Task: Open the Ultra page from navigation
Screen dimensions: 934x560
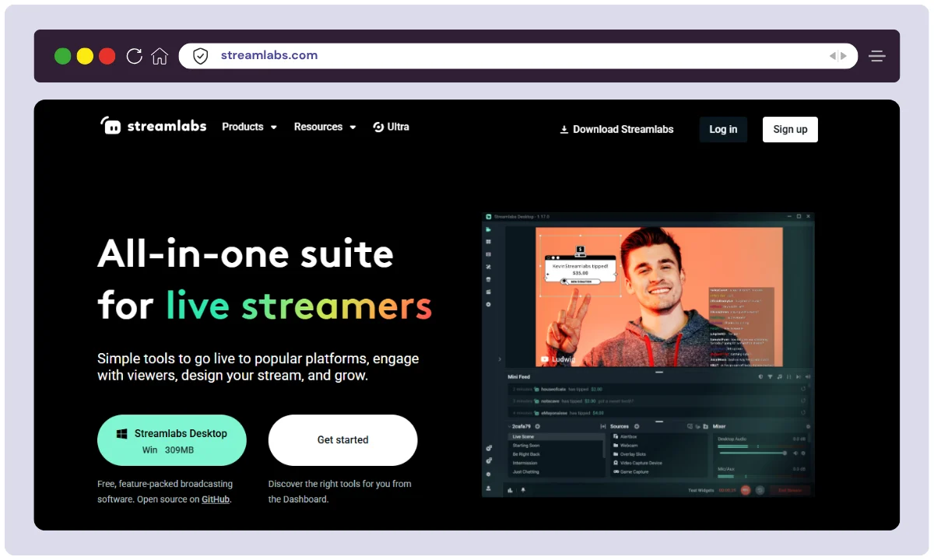Action: (x=391, y=127)
